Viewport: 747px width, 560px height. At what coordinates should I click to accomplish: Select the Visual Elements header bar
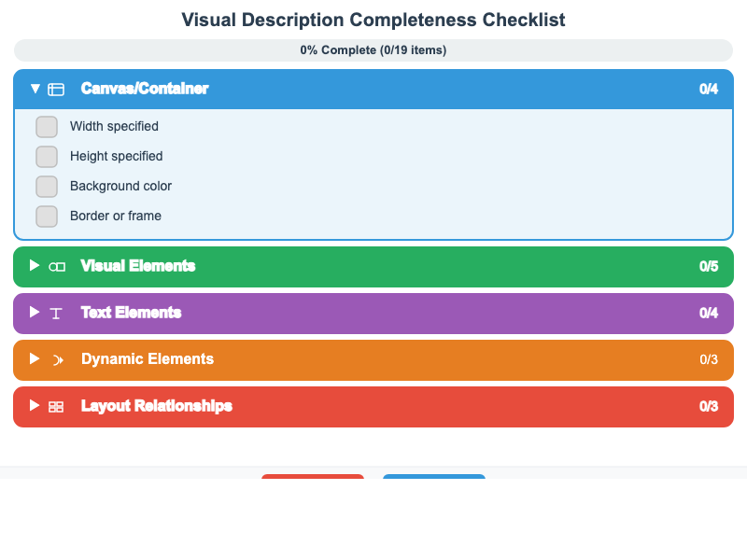click(373, 266)
